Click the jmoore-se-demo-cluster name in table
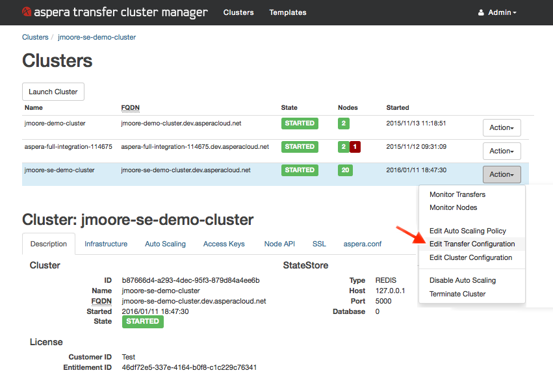The height and width of the screenshot is (392, 553). (59, 170)
